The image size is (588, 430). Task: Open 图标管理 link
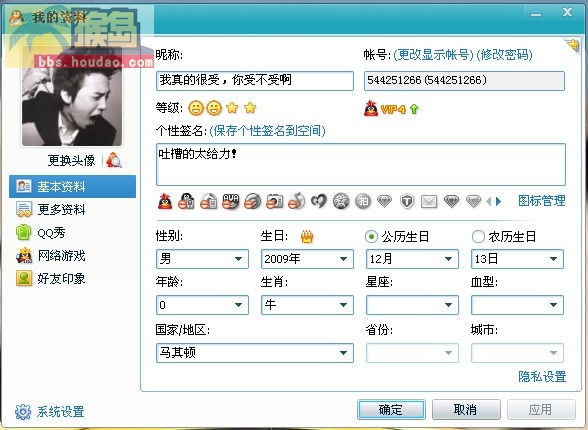pyautogui.click(x=542, y=201)
